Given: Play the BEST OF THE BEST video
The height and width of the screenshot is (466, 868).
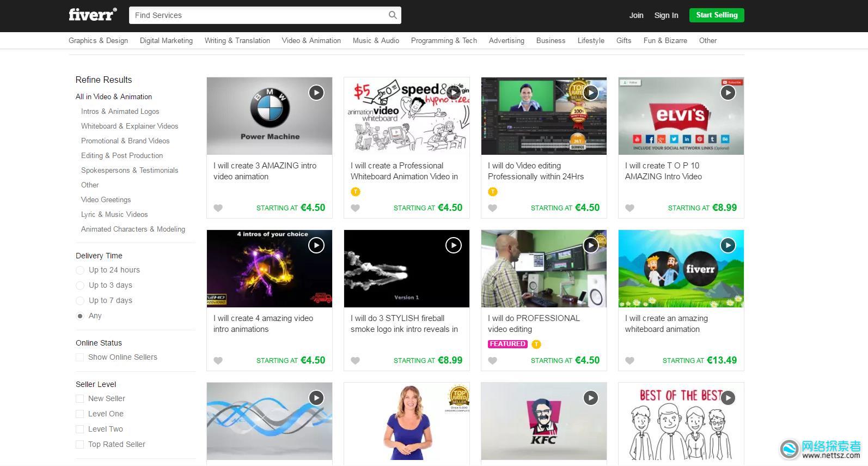Looking at the screenshot, I should 728,398.
